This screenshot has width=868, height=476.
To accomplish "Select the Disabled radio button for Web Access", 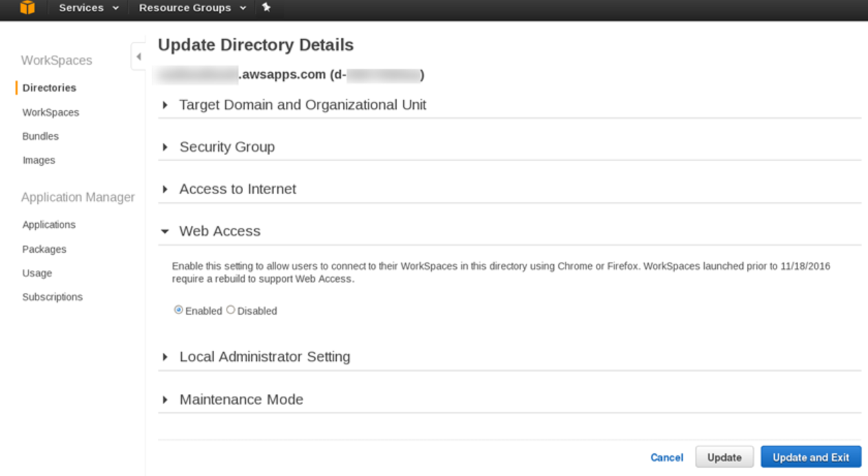I will [231, 311].
